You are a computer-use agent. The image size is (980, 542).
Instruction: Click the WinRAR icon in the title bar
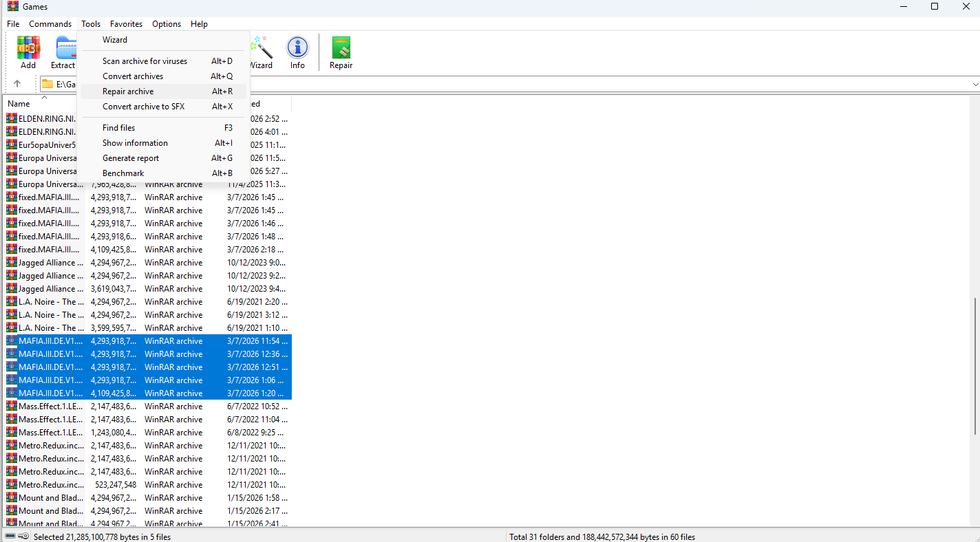click(12, 6)
